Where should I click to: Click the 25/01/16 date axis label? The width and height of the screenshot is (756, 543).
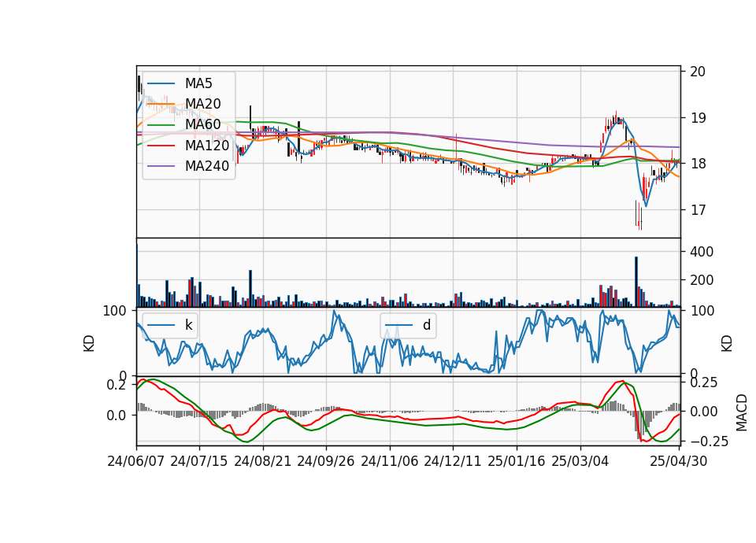[517, 461]
